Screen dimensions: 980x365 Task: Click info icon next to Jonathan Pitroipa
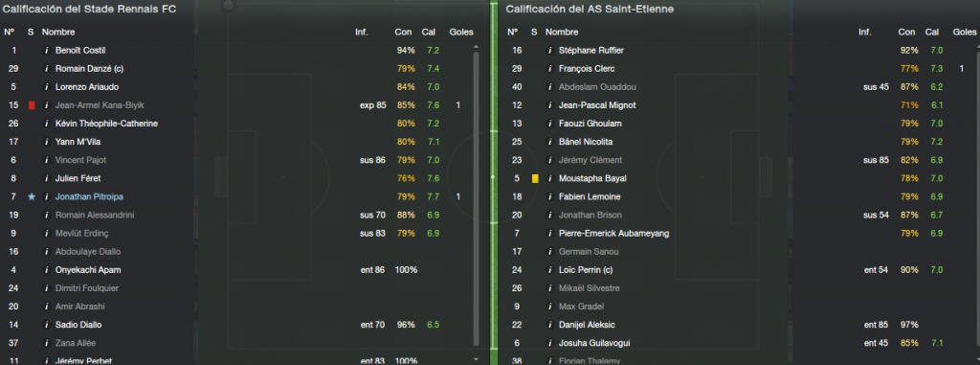pos(46,196)
